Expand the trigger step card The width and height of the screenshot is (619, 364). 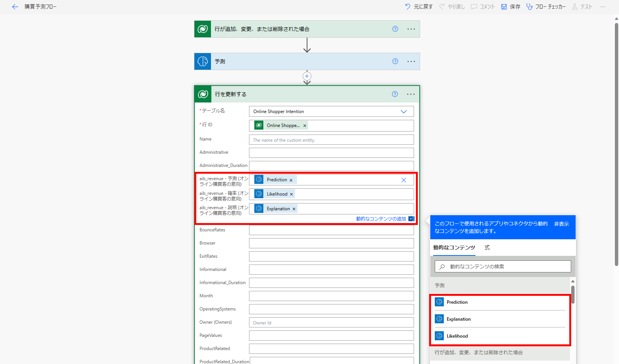pos(307,29)
